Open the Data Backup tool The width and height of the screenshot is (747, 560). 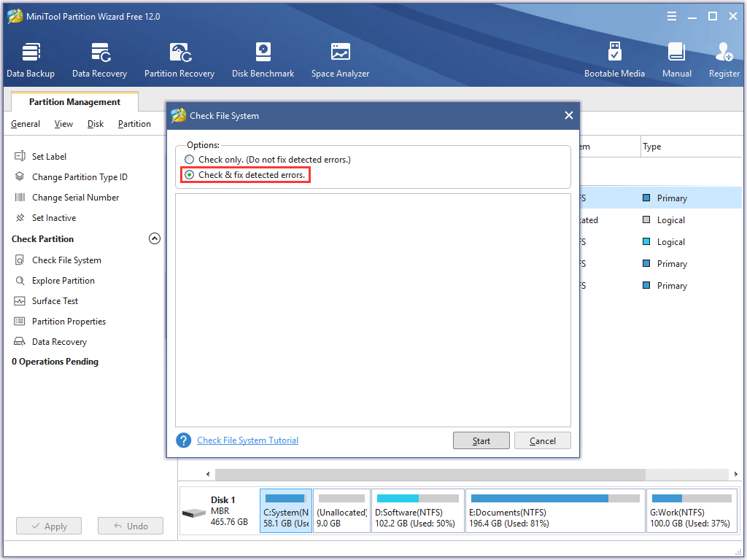pos(31,58)
